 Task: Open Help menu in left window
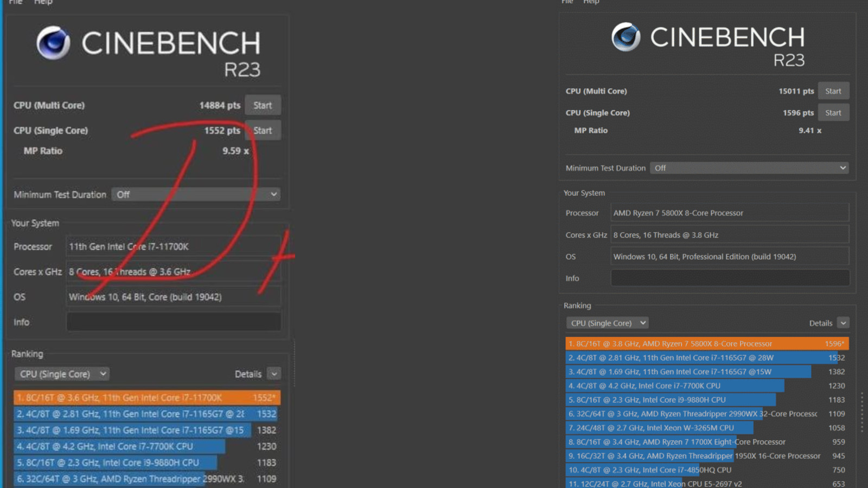(x=43, y=2)
